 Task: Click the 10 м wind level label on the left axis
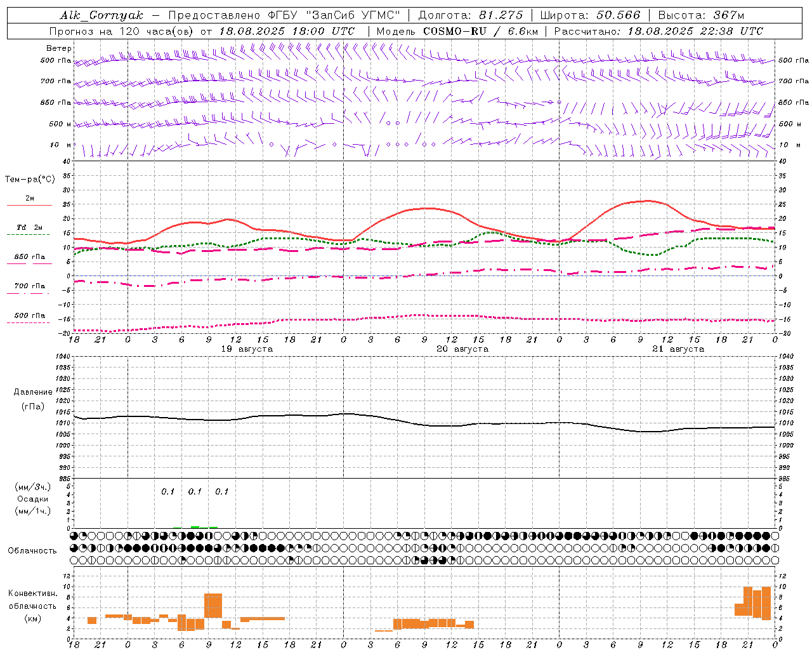point(61,145)
